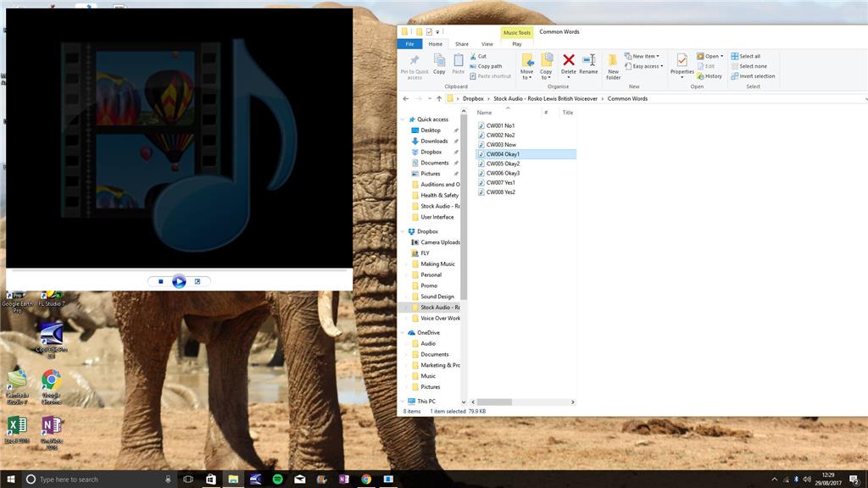Select the CW007 Yes1 audio file
This screenshot has height=488, width=868.
500,182
